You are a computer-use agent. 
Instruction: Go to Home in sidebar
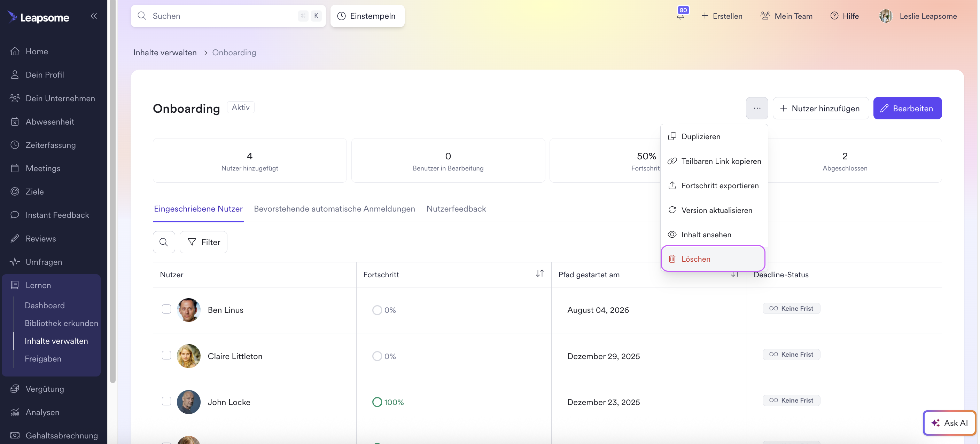tap(37, 51)
